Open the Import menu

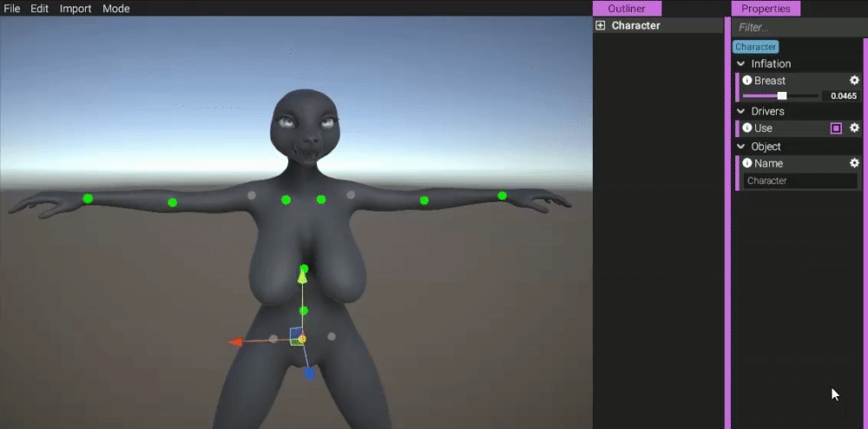76,9
